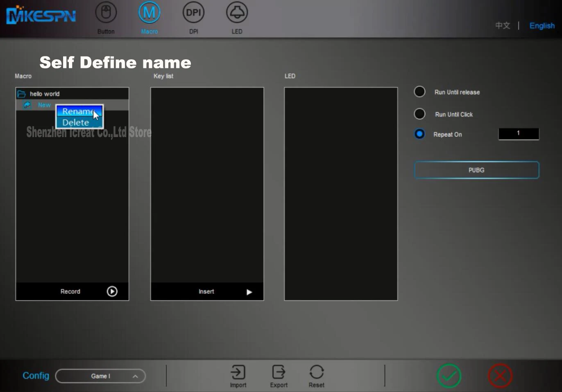Open the LED lighting icon
Screen dimensions: 562x392
[237, 13]
